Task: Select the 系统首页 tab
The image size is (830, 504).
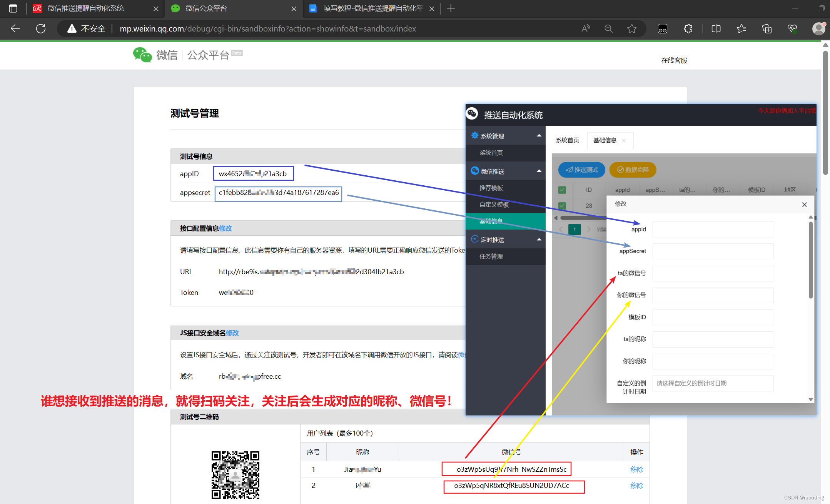Action: pos(567,140)
